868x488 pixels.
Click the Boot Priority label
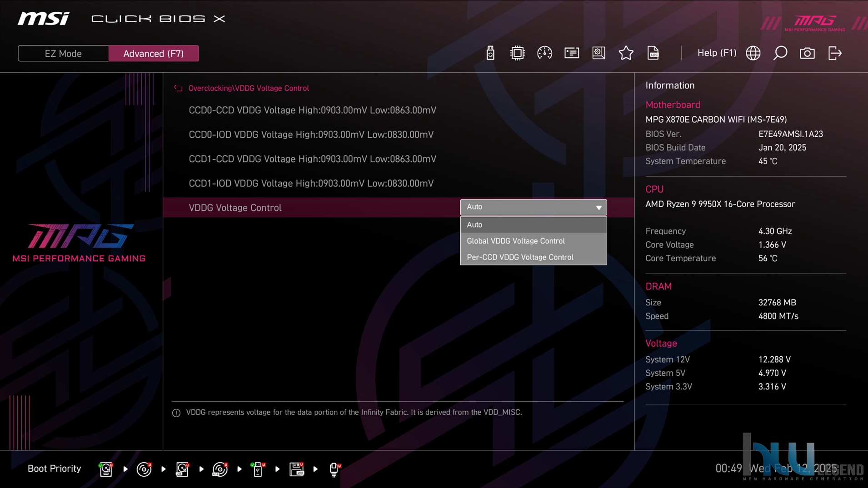pyautogui.click(x=54, y=468)
